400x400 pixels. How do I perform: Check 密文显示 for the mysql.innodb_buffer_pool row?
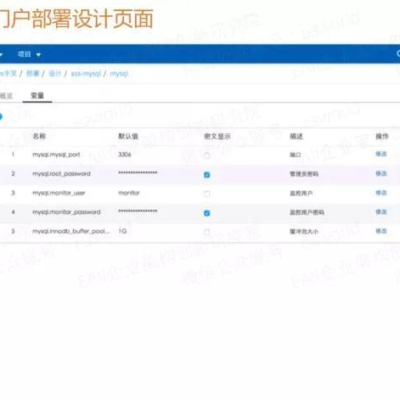pos(207,232)
